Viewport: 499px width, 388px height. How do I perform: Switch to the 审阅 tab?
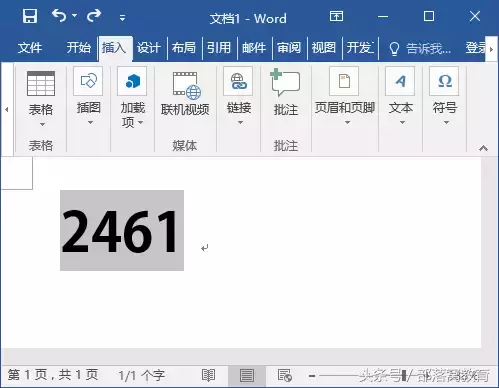point(289,48)
